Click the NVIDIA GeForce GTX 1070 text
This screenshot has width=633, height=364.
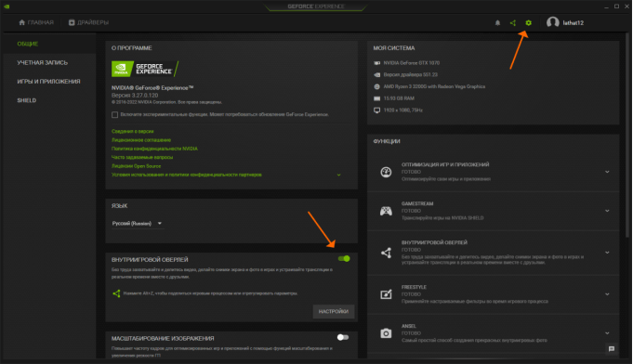pos(412,63)
